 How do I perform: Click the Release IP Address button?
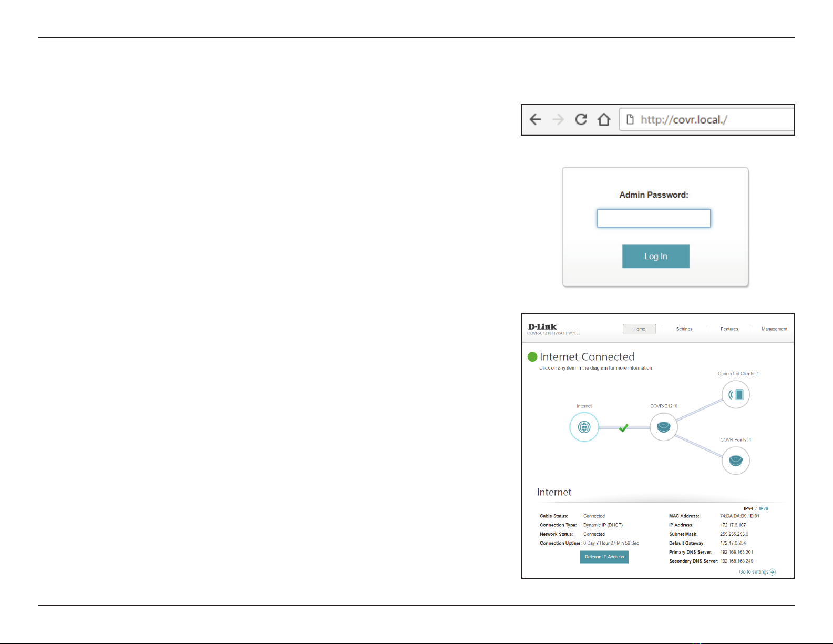pos(604,557)
